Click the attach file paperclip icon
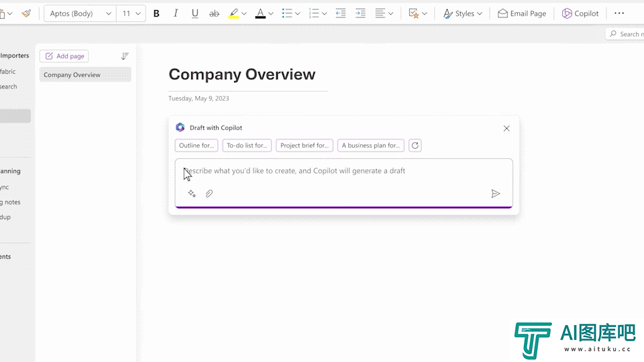644x362 pixels. (x=209, y=194)
